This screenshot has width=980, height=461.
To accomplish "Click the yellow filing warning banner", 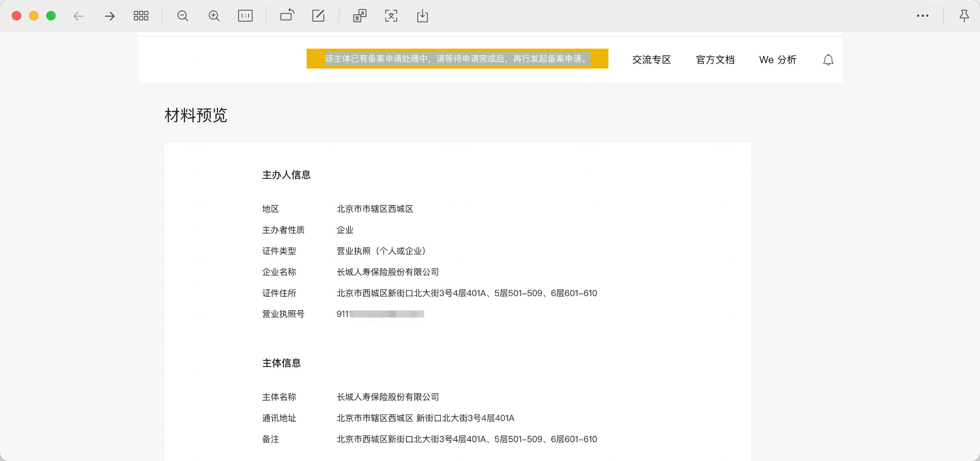I will pyautogui.click(x=457, y=59).
